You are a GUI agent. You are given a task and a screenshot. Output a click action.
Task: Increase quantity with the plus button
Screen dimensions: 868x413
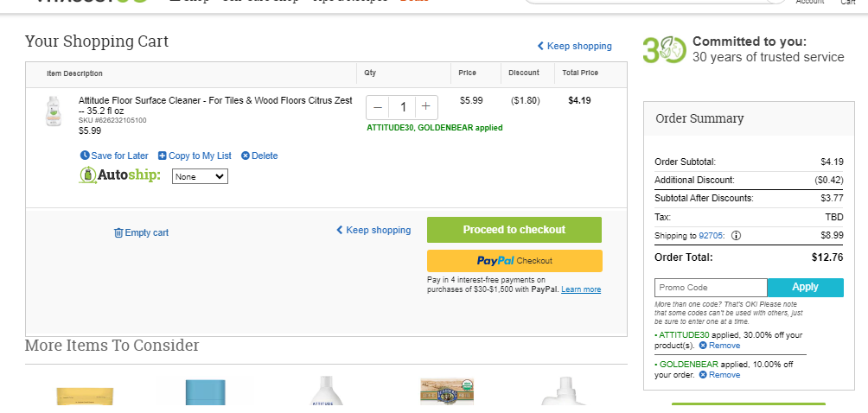click(x=425, y=107)
